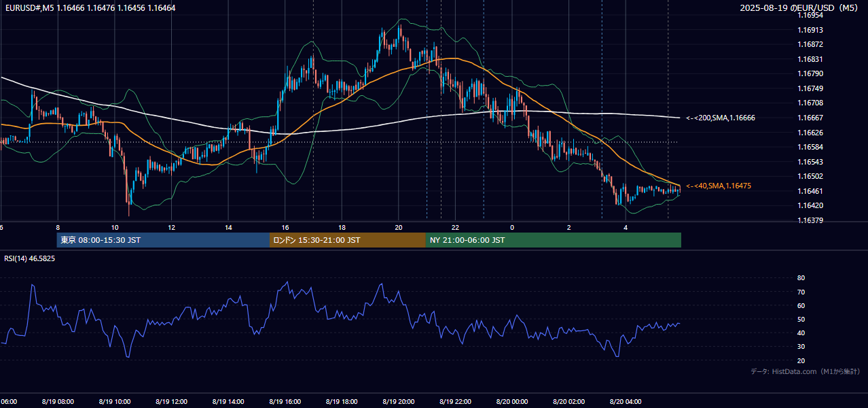Click the 8/19 16:00 time axis label

point(285,402)
